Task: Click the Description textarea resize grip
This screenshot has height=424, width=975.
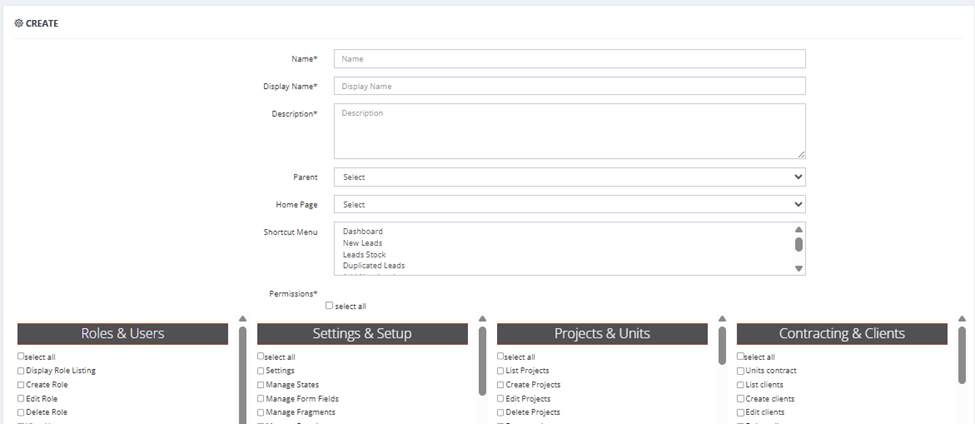Action: point(802,154)
